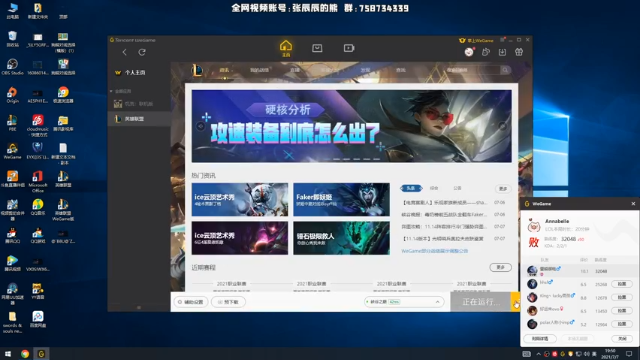The width and height of the screenshot is (640, 360).
Task: Open the PBE desktop icon
Action: point(12,123)
